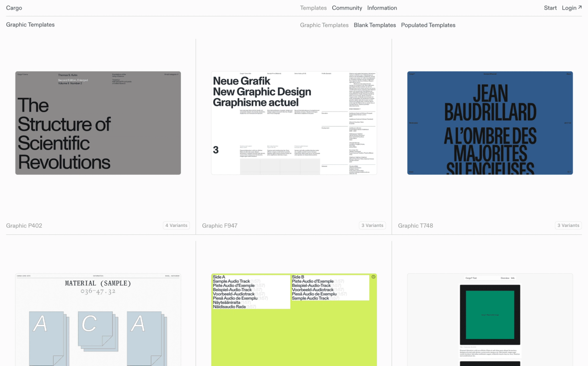Open the Structure of Scientific Revolutions template
The width and height of the screenshot is (588, 366).
(x=98, y=123)
